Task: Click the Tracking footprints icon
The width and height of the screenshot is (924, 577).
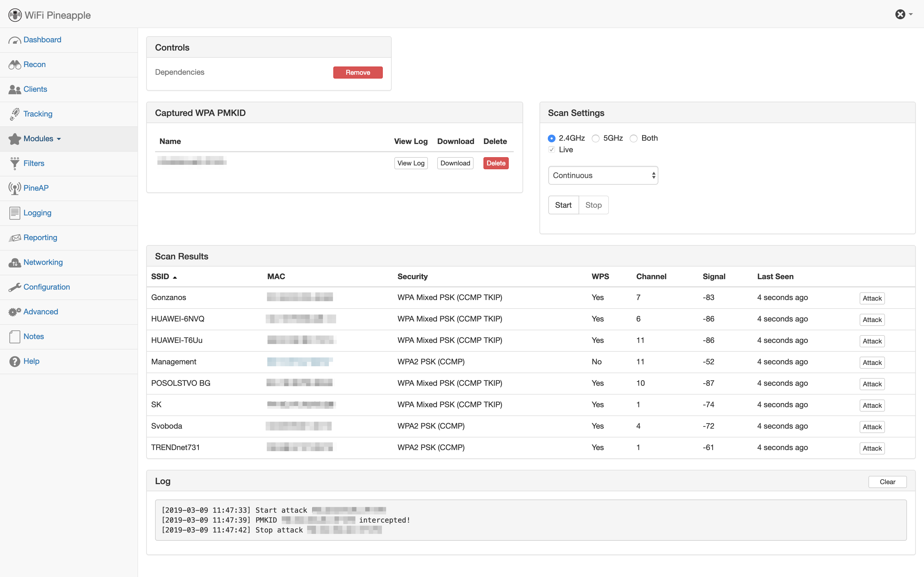Action: [x=15, y=114]
